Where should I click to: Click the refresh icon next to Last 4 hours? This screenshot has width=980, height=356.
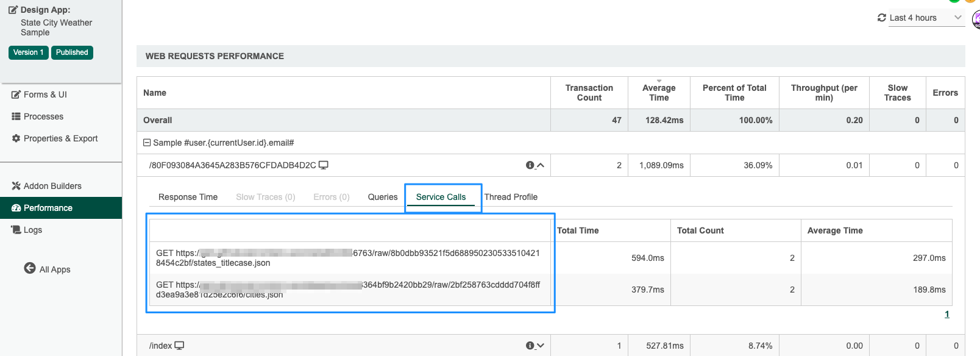[x=881, y=18]
